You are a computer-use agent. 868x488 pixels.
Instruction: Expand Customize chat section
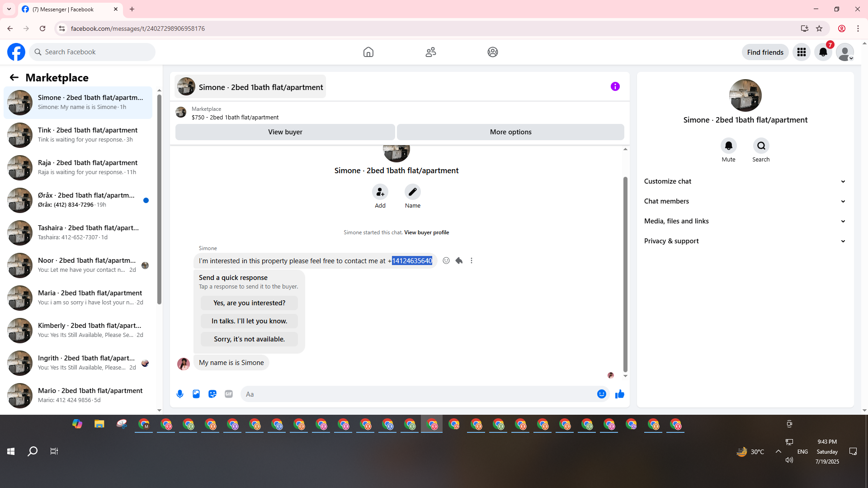[x=745, y=181]
